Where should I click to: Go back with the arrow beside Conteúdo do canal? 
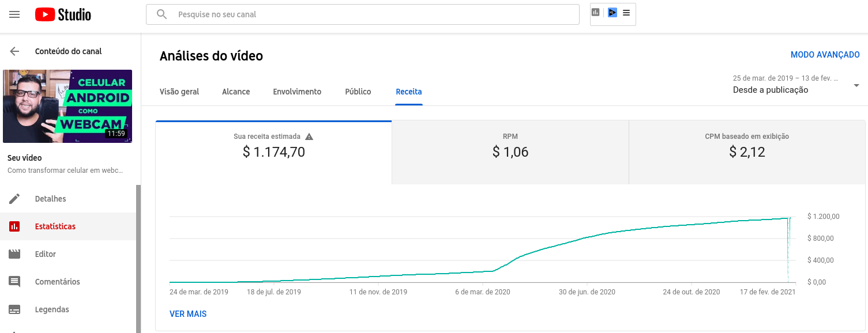click(x=14, y=51)
